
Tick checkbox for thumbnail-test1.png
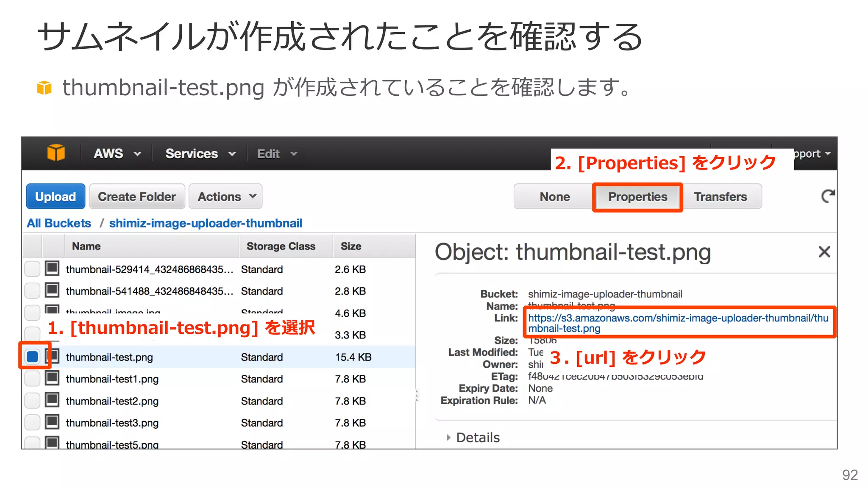click(32, 378)
